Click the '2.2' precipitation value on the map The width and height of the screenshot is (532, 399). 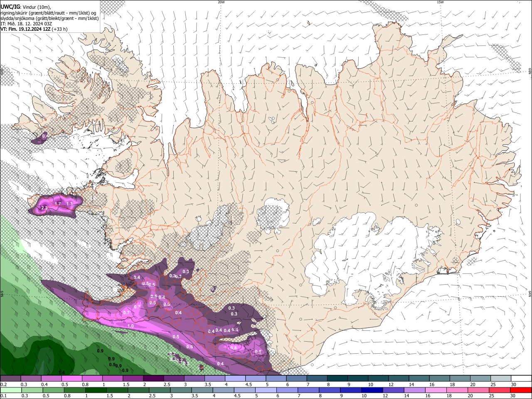(44, 207)
